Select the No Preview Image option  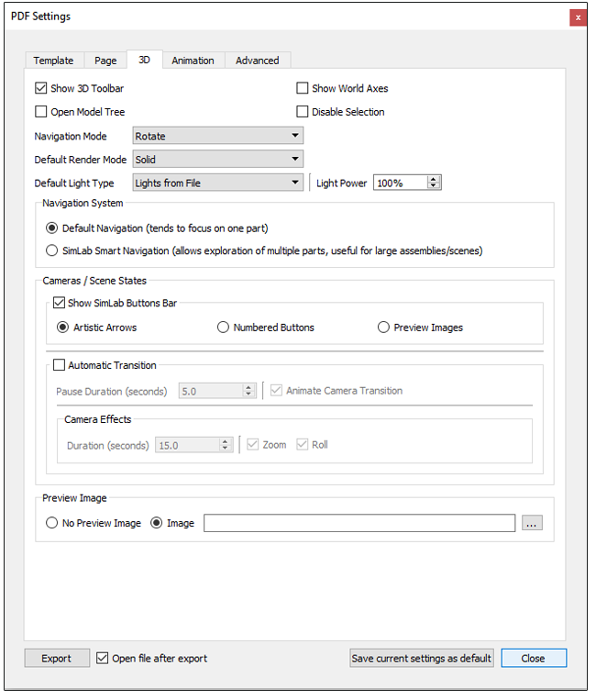51,523
